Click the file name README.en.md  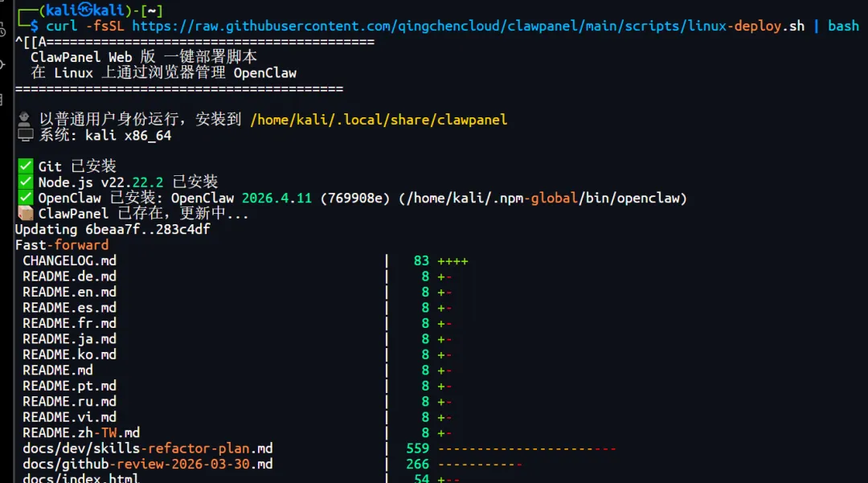tap(70, 292)
